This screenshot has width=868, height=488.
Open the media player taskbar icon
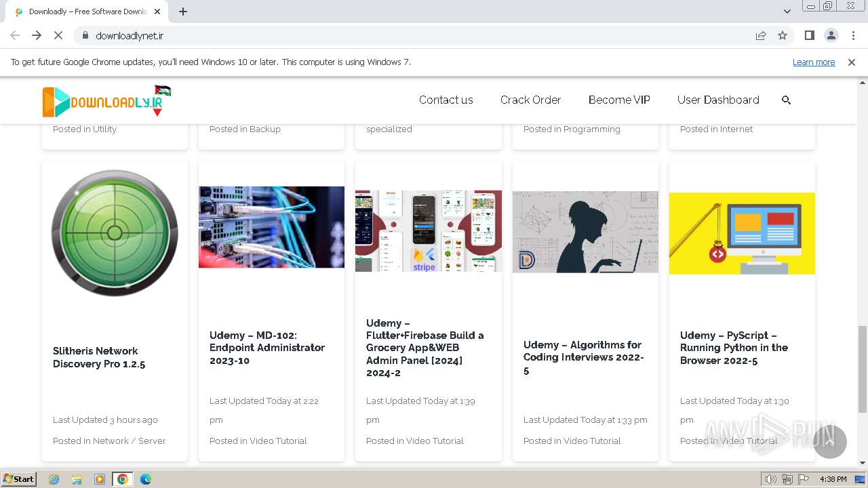point(100,479)
